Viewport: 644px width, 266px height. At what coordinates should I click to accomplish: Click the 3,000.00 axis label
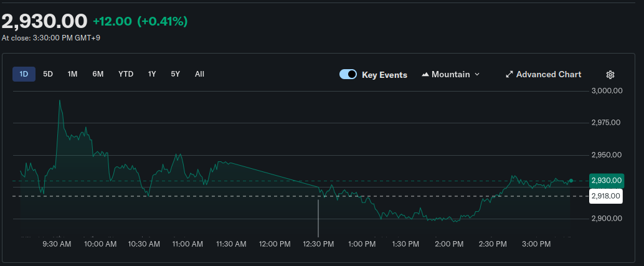606,91
